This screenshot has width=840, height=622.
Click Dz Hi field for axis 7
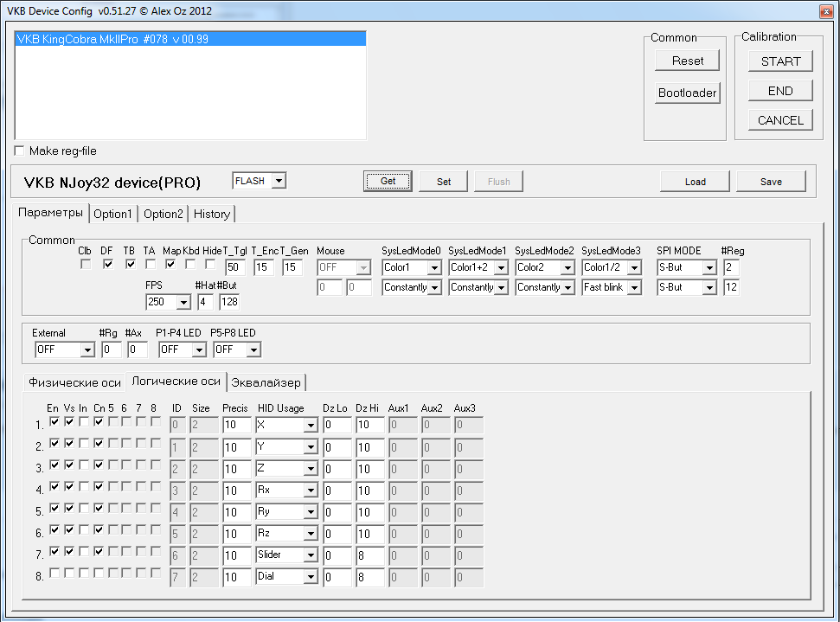[x=370, y=555]
